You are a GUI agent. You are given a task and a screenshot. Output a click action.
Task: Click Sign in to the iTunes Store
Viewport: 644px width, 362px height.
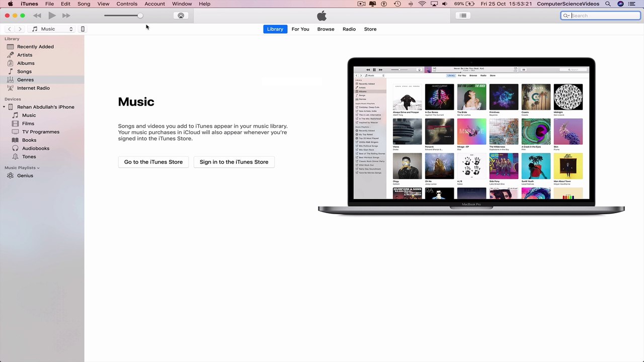(234, 162)
